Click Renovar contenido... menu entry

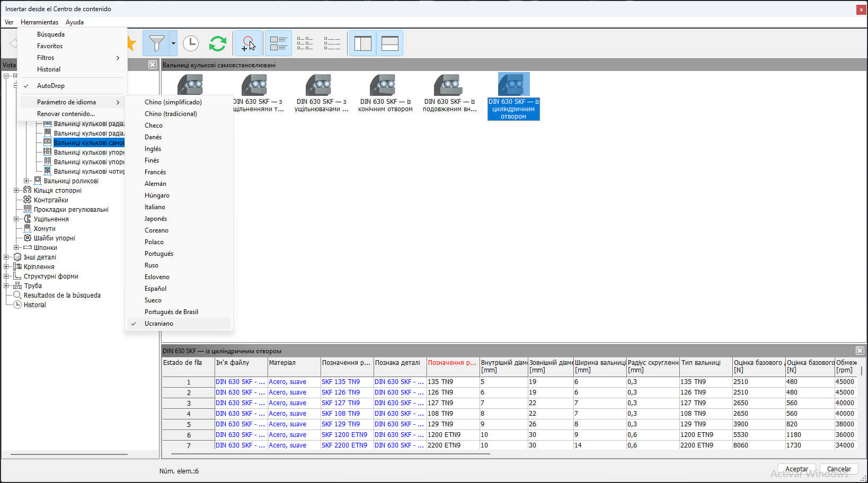(72, 114)
